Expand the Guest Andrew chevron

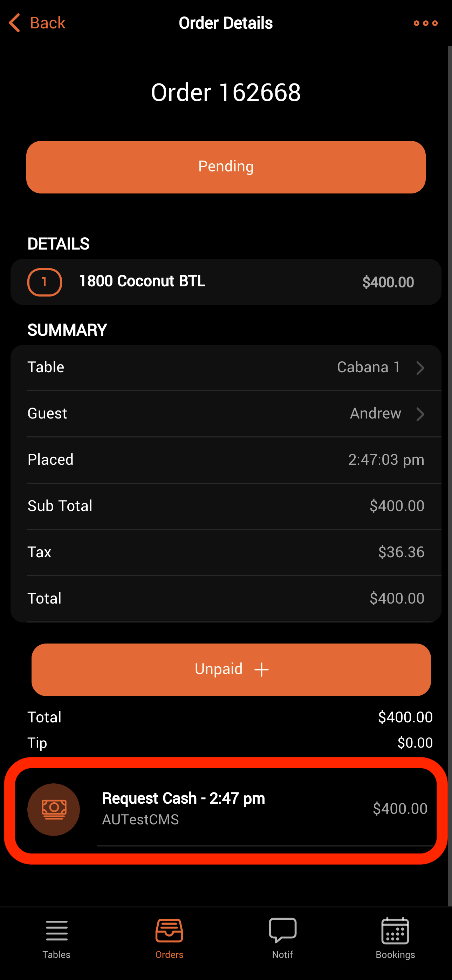click(x=420, y=414)
